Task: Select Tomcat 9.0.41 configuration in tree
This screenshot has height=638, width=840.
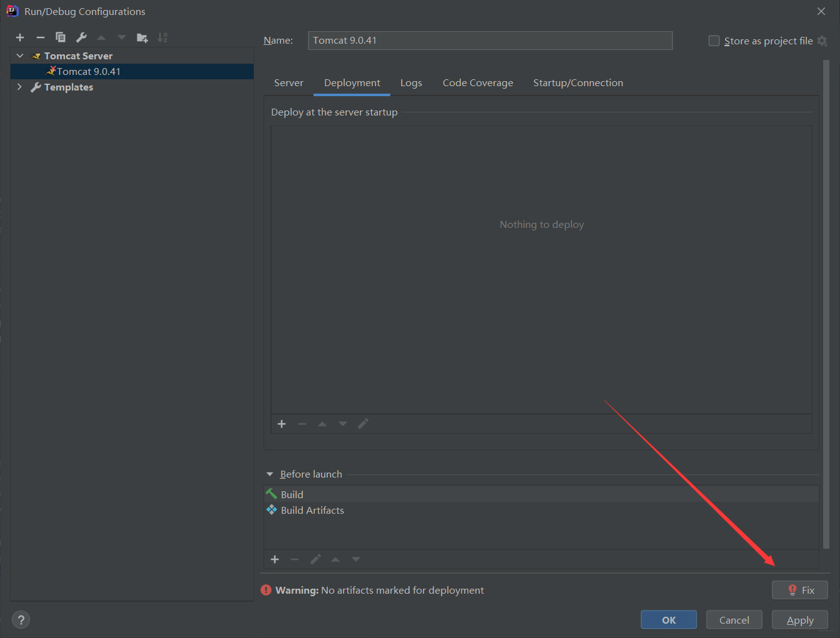Action: (x=132, y=71)
